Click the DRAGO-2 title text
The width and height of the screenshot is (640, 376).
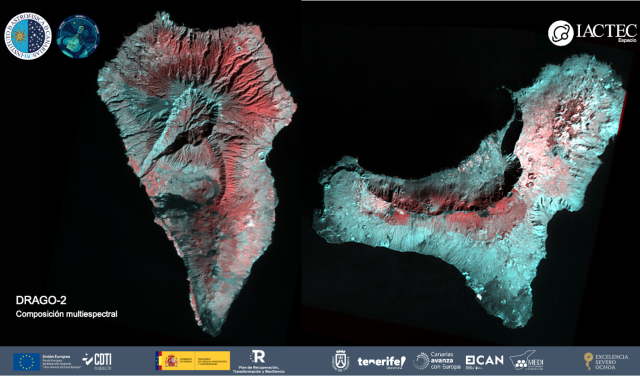click(x=41, y=300)
